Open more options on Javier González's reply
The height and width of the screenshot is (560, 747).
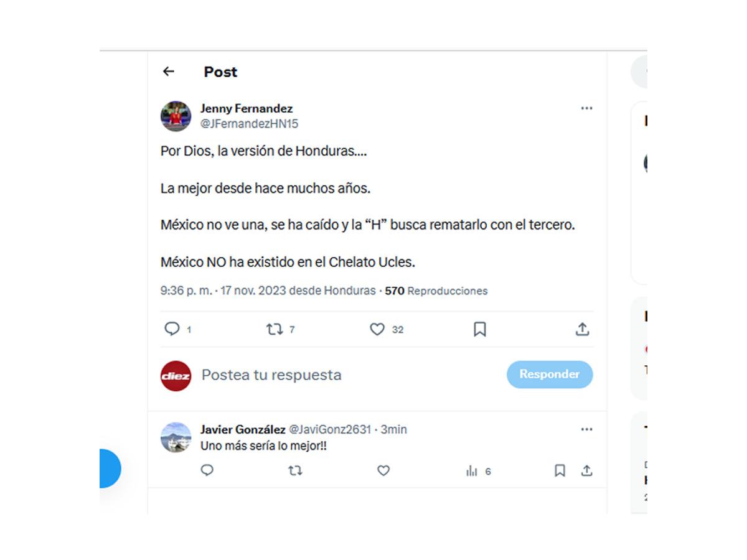click(x=586, y=429)
